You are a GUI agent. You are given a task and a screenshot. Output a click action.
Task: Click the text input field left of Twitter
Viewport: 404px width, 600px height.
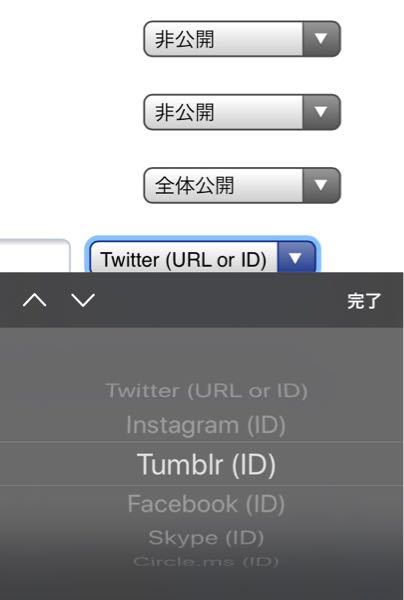35,256
